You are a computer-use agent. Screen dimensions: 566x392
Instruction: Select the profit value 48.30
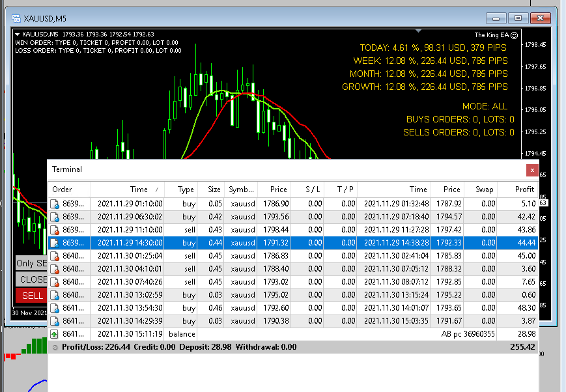tap(526, 307)
